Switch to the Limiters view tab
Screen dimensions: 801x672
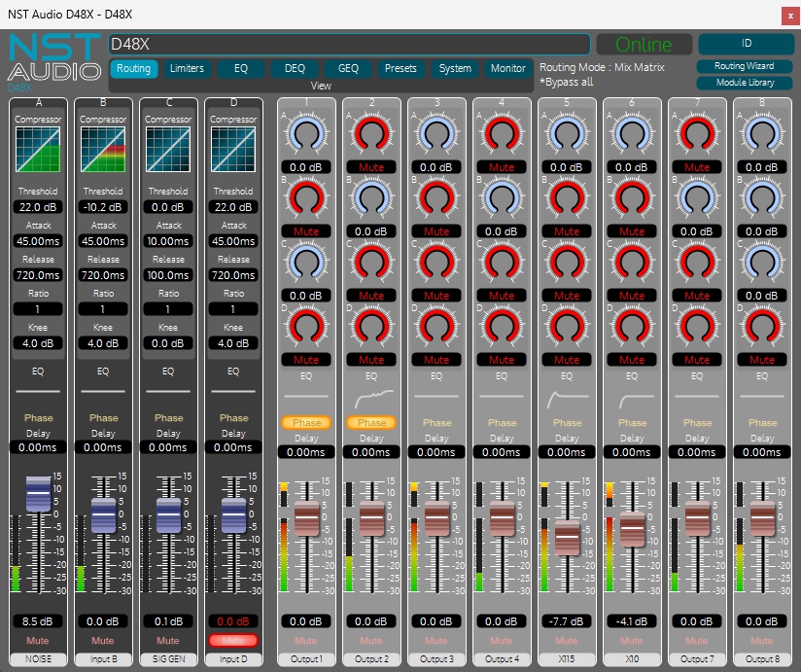[187, 68]
